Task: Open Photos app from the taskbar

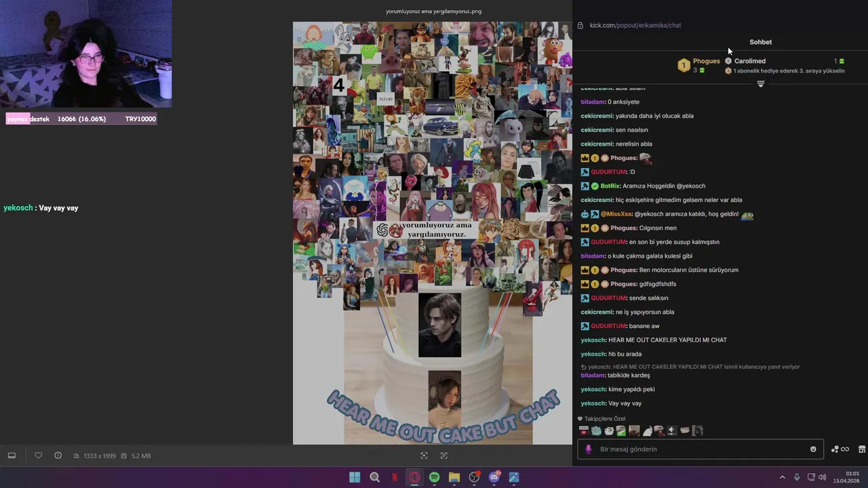Action: pyautogui.click(x=514, y=477)
